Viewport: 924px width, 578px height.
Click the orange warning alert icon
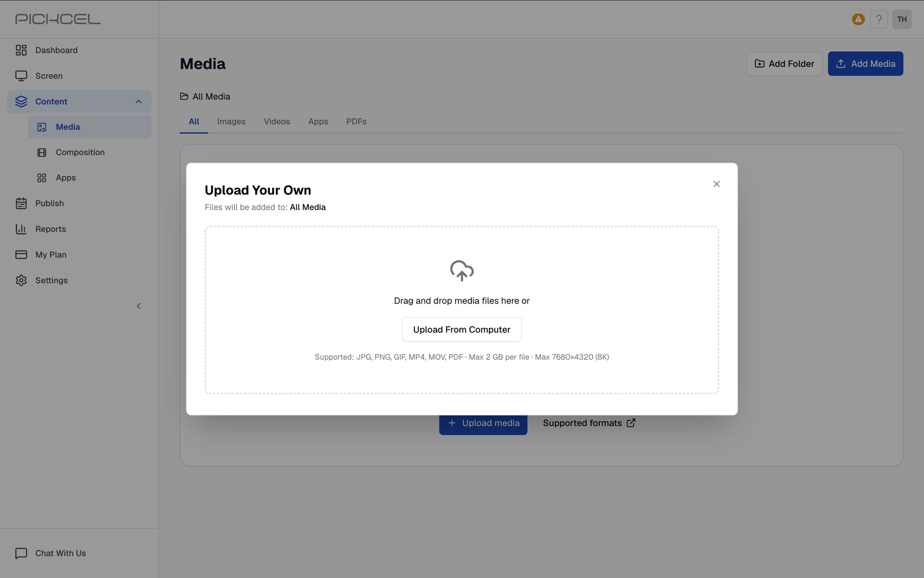(858, 19)
